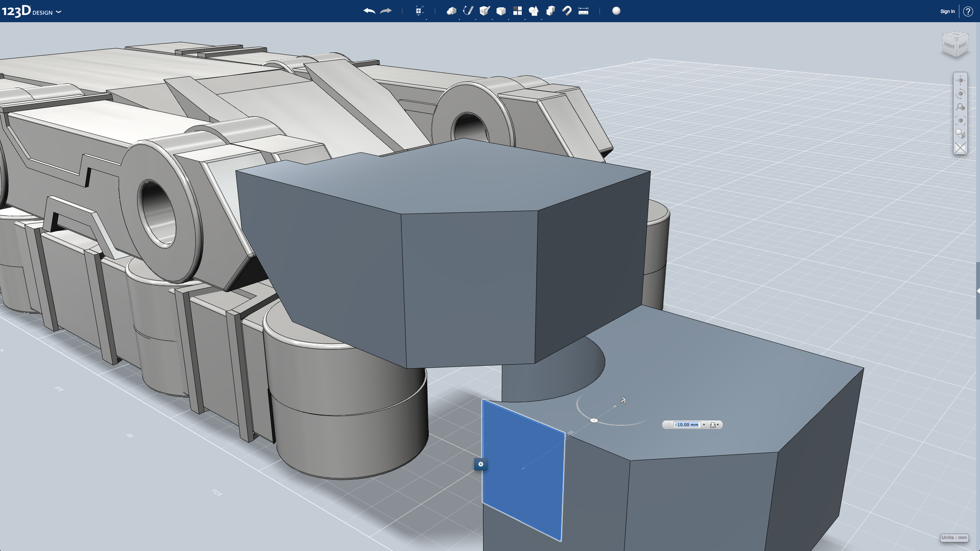Toggle the materials and outlines display mode
The height and width of the screenshot is (551, 980).
960,134
